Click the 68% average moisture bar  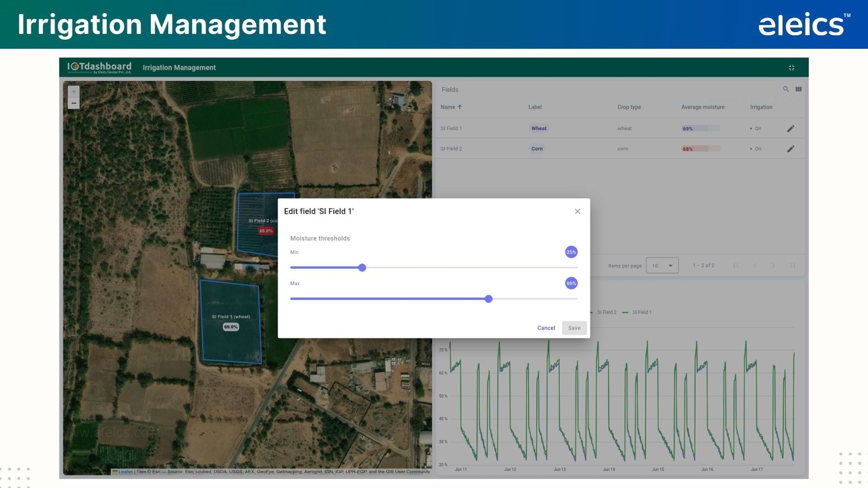tap(701, 149)
